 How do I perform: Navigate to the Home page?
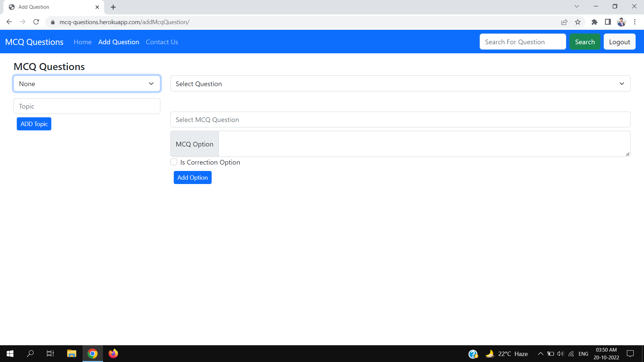click(x=83, y=42)
